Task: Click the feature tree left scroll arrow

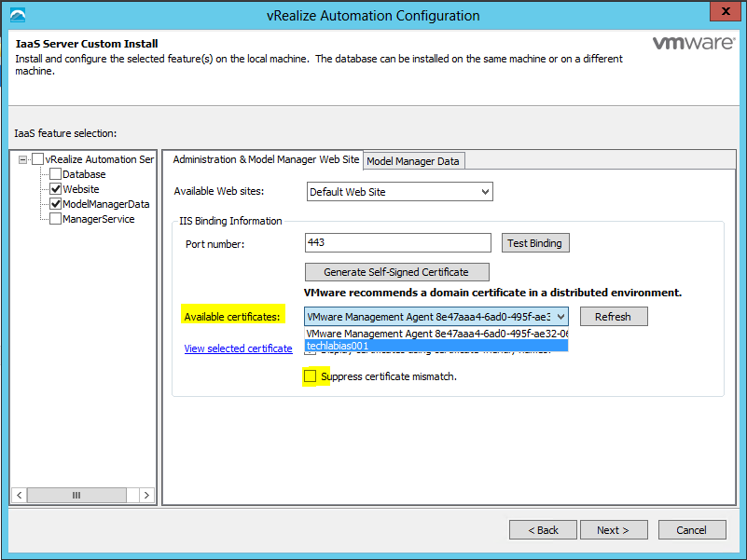Action: coord(19,495)
